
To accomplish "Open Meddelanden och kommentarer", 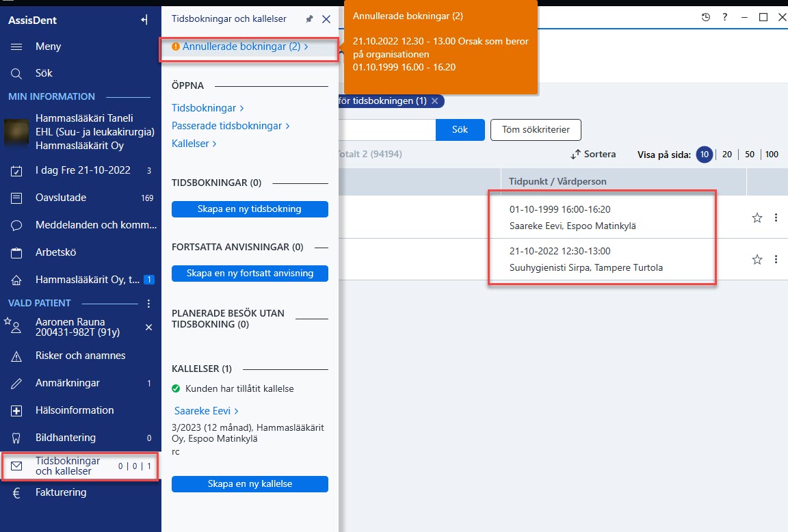I will (81, 225).
